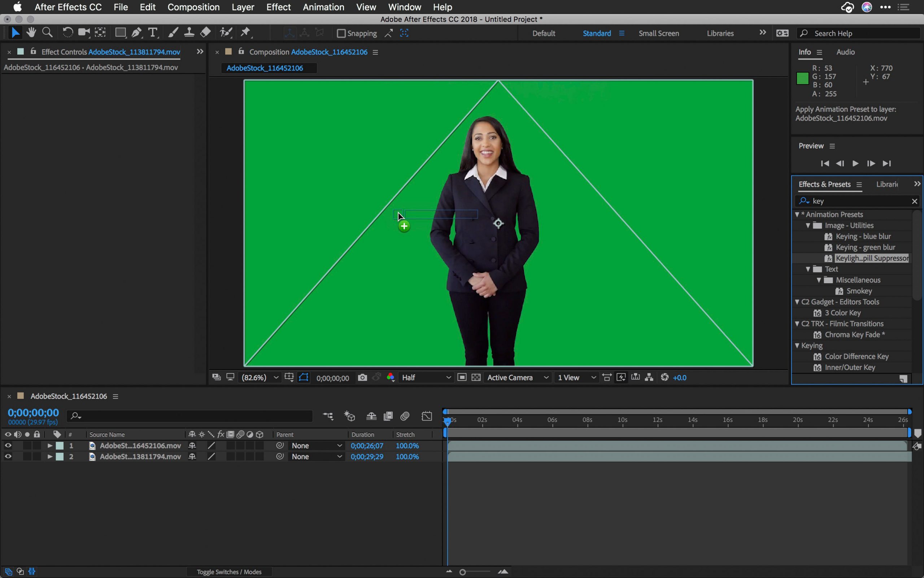Switch to the Small Screen workspace

point(659,33)
